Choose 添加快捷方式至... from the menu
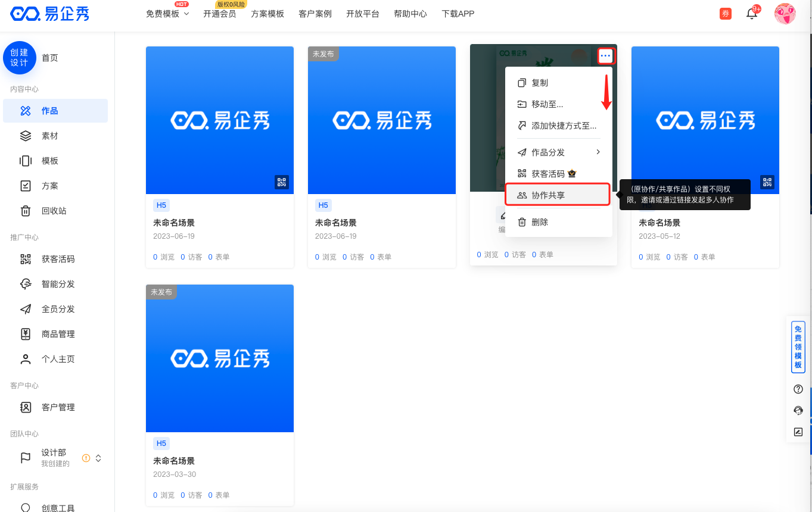 pyautogui.click(x=558, y=126)
